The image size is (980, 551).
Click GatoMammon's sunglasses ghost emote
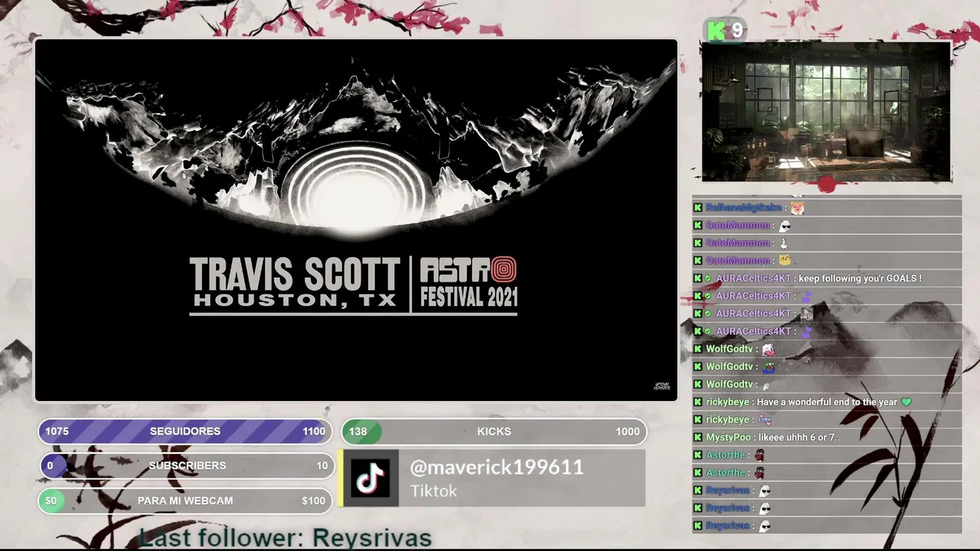coord(783,225)
